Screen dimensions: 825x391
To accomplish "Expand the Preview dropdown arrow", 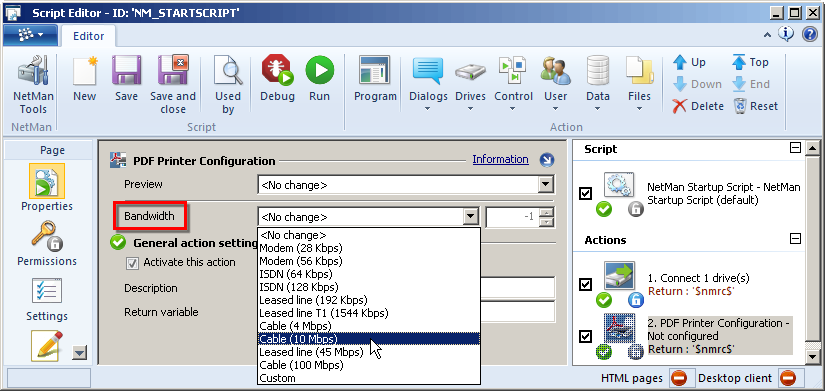I will (x=546, y=185).
